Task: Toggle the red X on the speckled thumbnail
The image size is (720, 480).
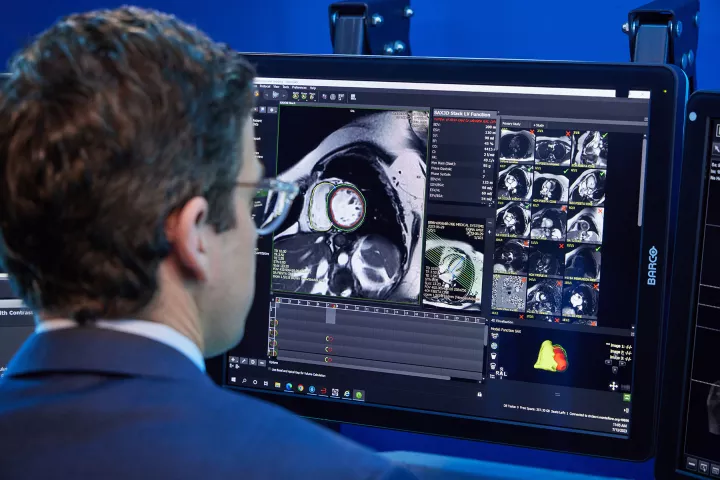Action: (x=523, y=279)
